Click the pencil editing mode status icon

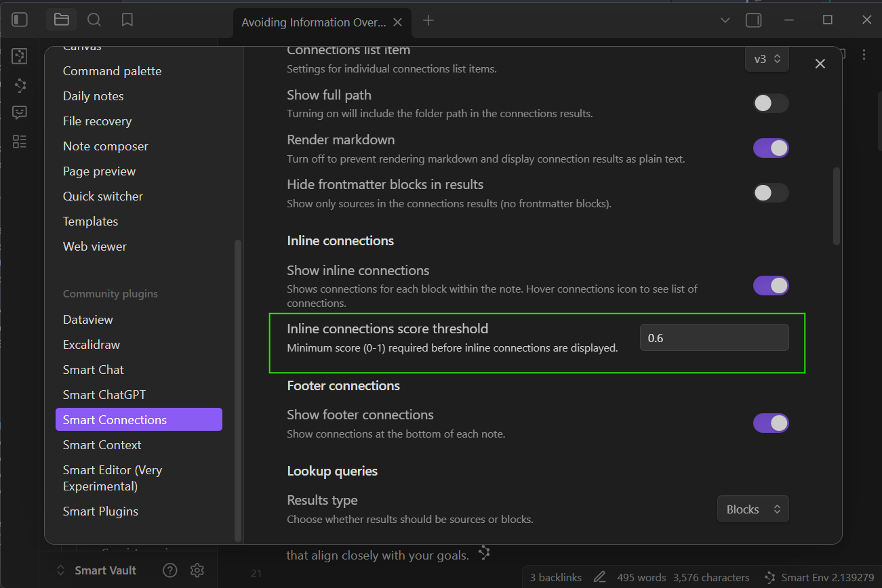(599, 578)
